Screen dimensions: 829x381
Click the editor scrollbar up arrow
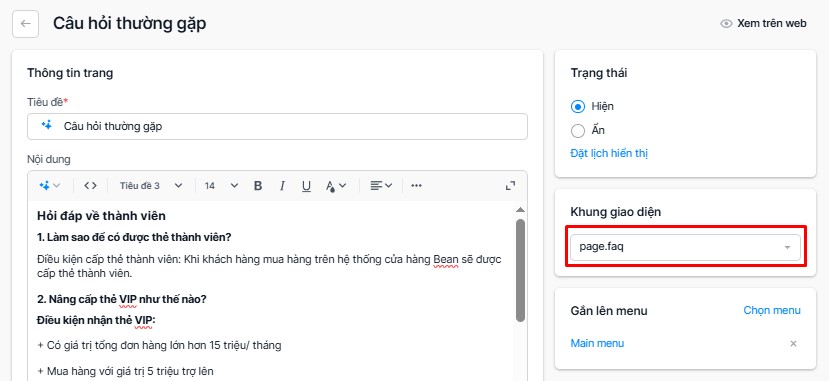click(x=520, y=209)
